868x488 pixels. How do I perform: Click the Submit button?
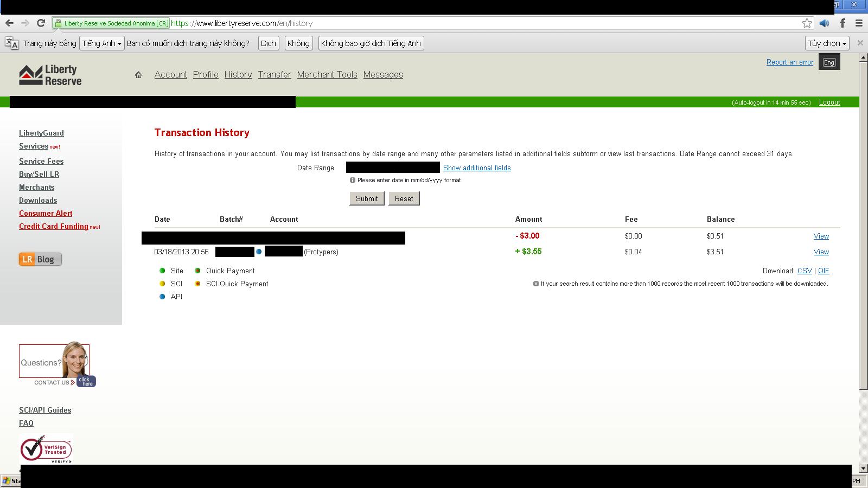pyautogui.click(x=367, y=198)
